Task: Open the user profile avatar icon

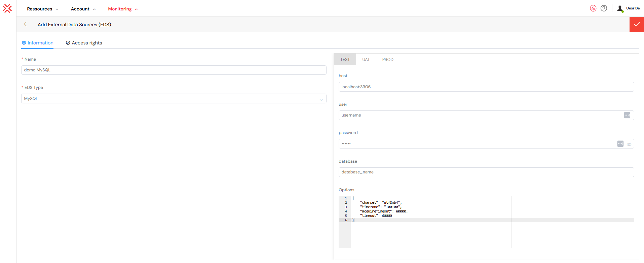Action: (x=620, y=9)
